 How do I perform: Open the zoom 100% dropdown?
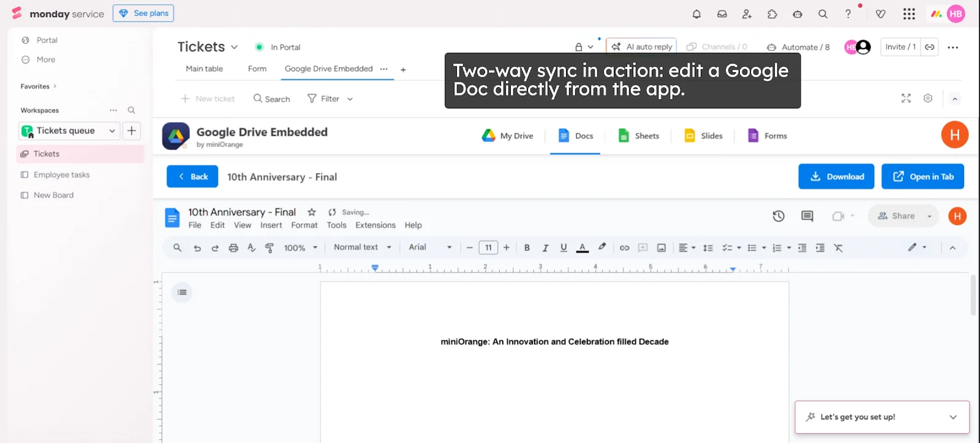301,248
